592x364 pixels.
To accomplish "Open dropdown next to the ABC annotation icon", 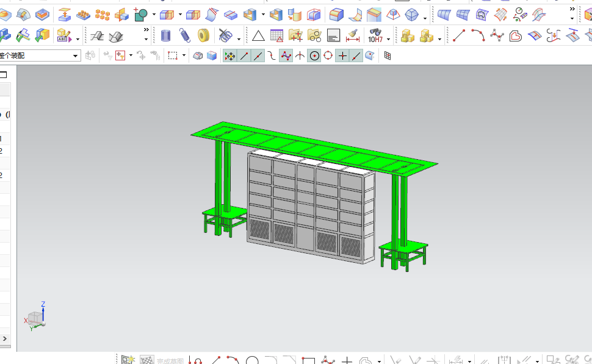I will tap(78, 39).
